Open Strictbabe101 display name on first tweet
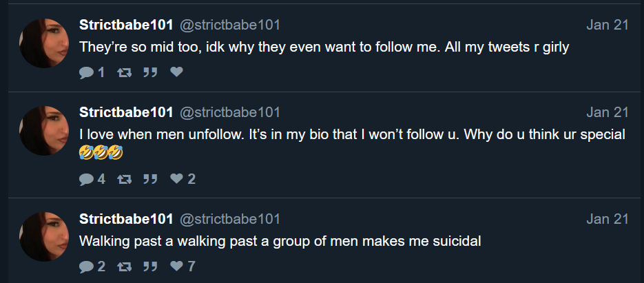Image resolution: width=644 pixels, height=283 pixels. point(126,25)
